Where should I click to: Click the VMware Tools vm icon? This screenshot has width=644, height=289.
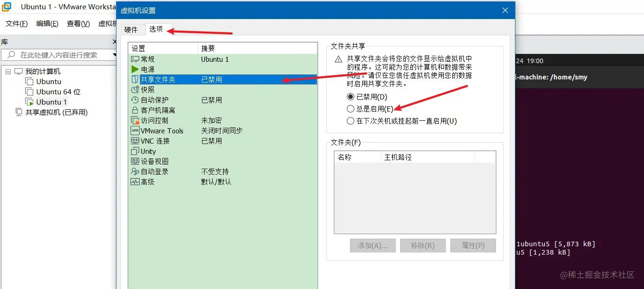coord(135,131)
